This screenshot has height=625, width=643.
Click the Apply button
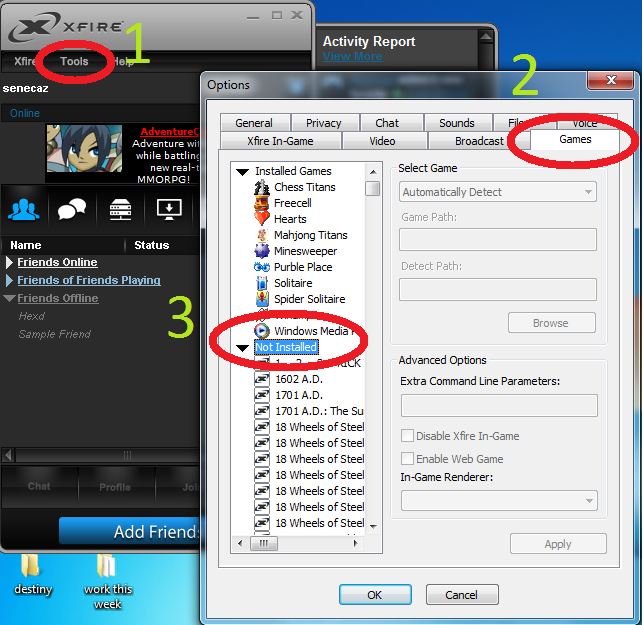[x=558, y=544]
